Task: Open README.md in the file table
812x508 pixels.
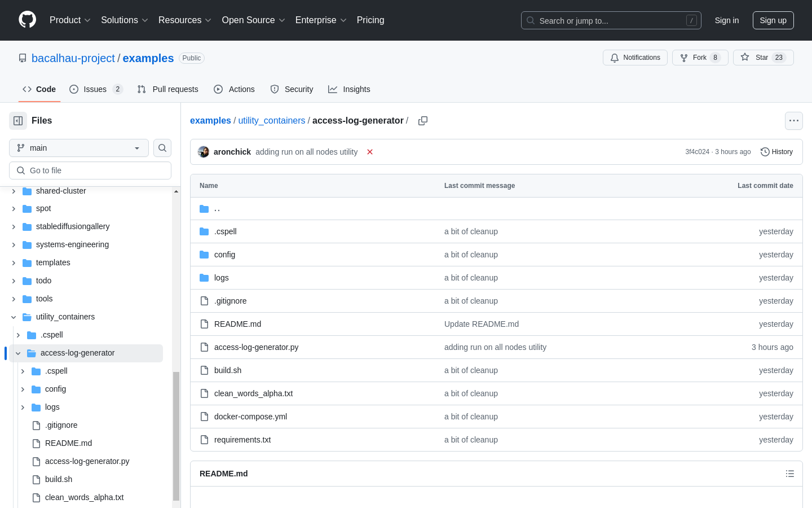Action: pos(237,324)
